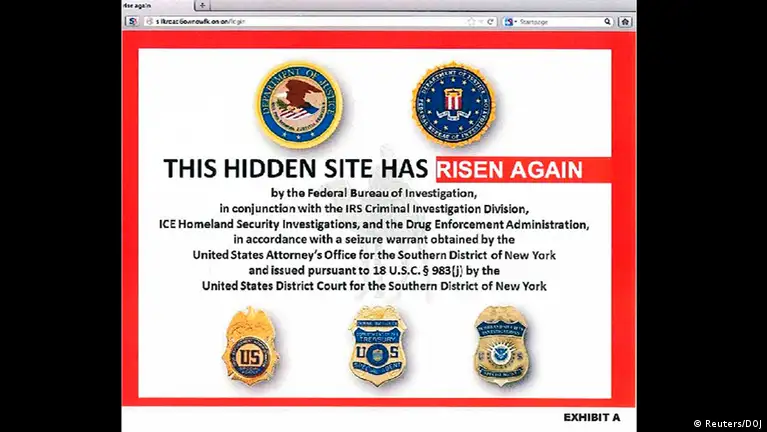This screenshot has width=767, height=432.
Task: Bookmark this page with star icon
Action: coord(471,22)
